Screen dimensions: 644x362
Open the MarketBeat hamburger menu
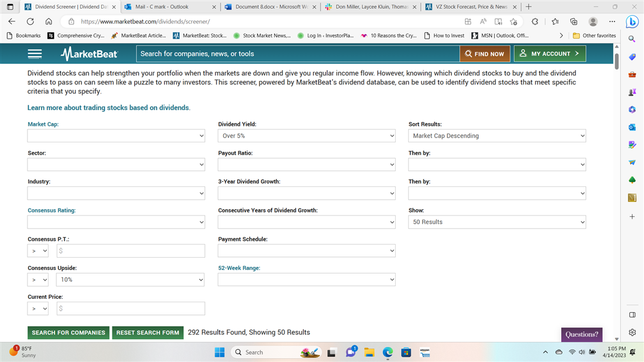[35, 54]
